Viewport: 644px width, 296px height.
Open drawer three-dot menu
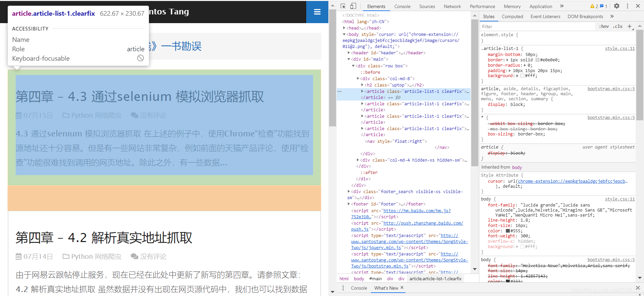tap(343, 288)
